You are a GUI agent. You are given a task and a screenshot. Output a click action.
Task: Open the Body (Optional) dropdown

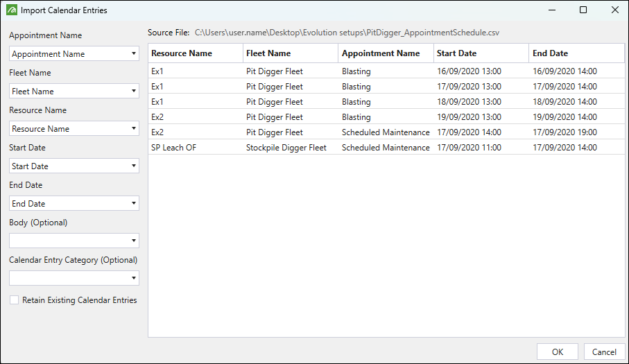(74, 241)
